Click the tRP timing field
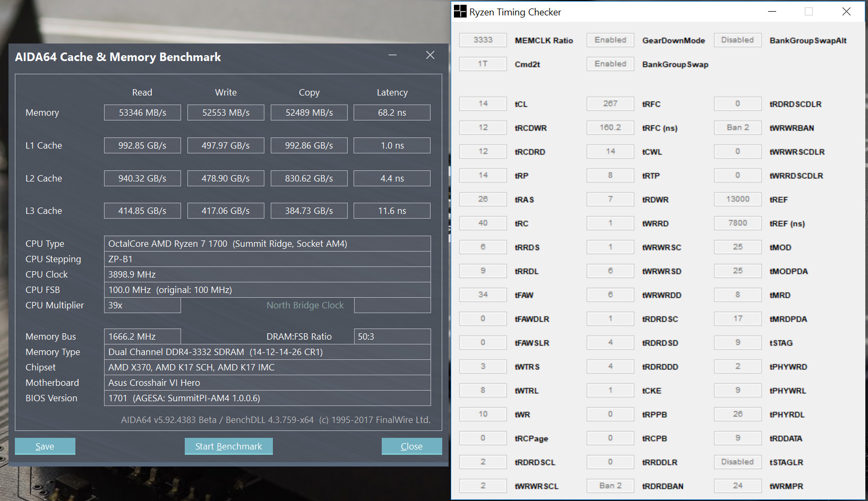Viewport: 868px width, 501px height. coord(483,175)
